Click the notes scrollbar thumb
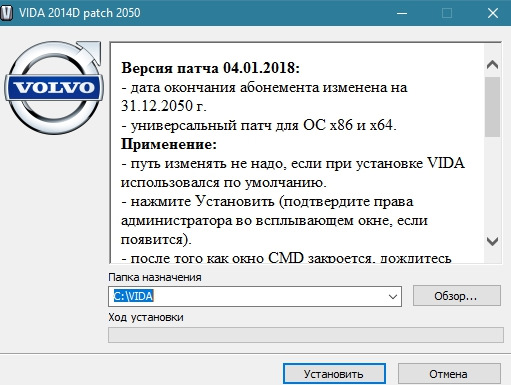The width and height of the screenshot is (511, 385). (492, 107)
